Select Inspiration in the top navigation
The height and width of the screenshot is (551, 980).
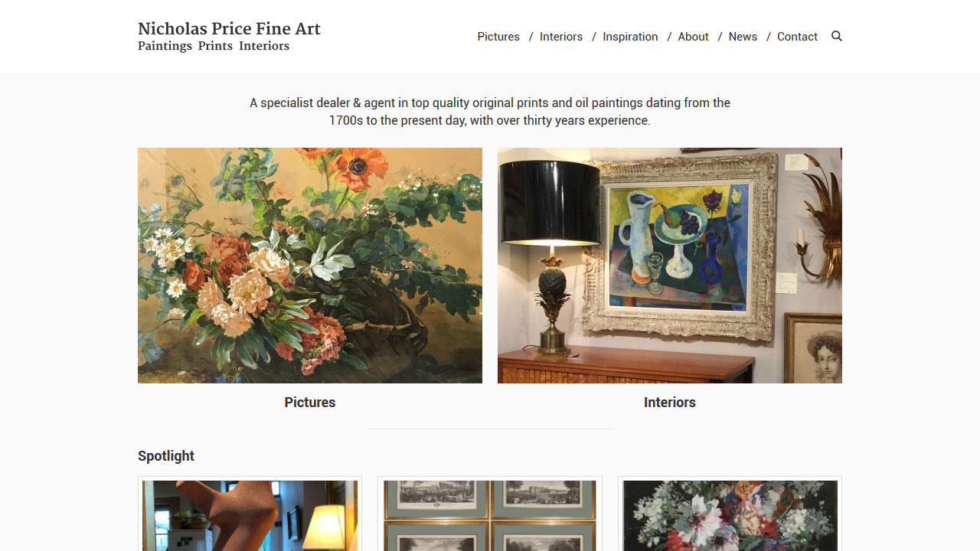coord(630,37)
